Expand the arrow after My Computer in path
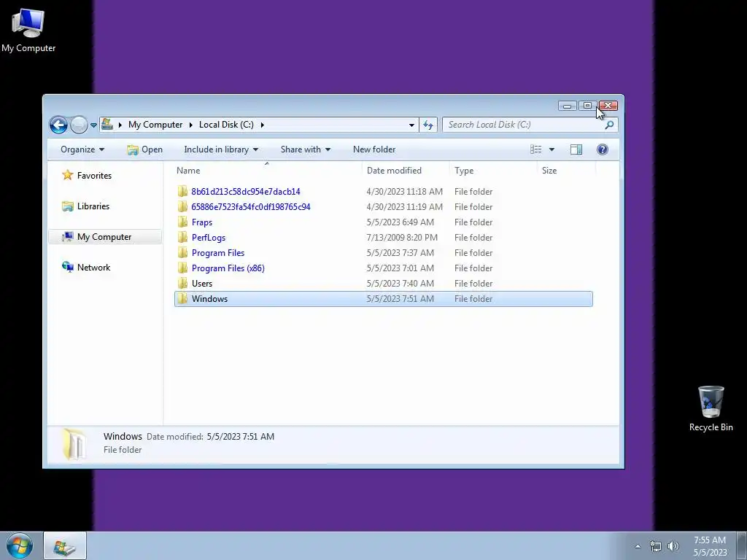 [190, 125]
